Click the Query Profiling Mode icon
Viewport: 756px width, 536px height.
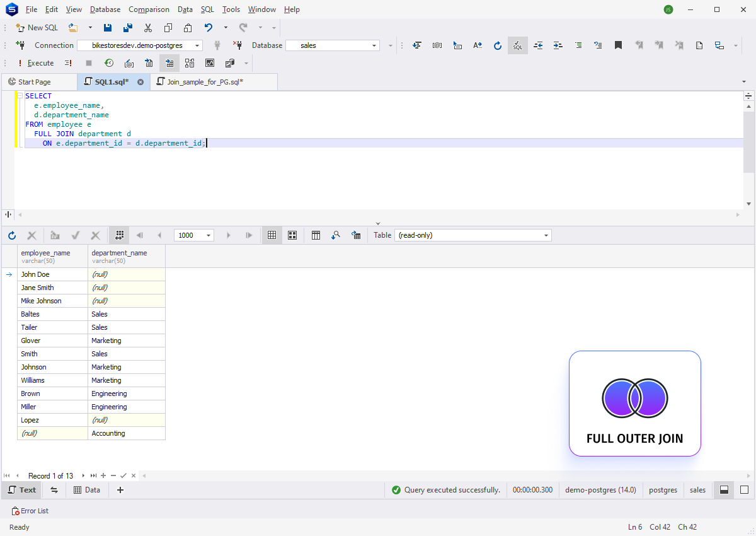[210, 63]
